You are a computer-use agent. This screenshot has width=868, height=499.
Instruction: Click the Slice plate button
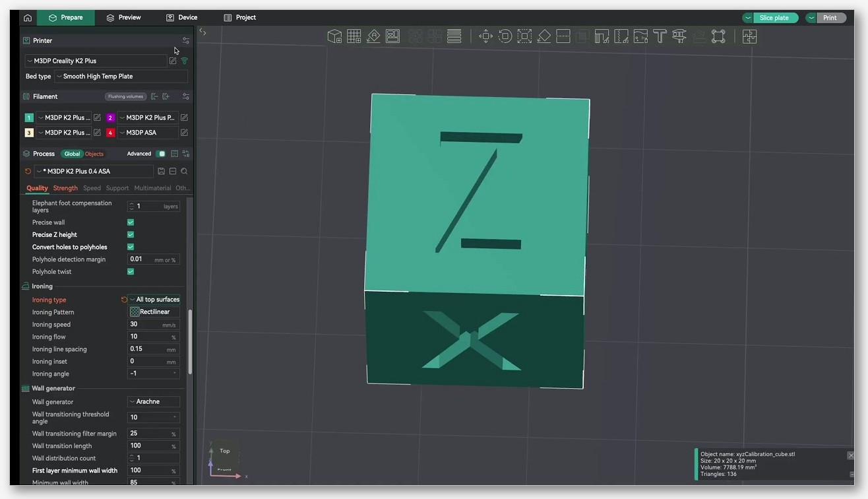coord(775,18)
